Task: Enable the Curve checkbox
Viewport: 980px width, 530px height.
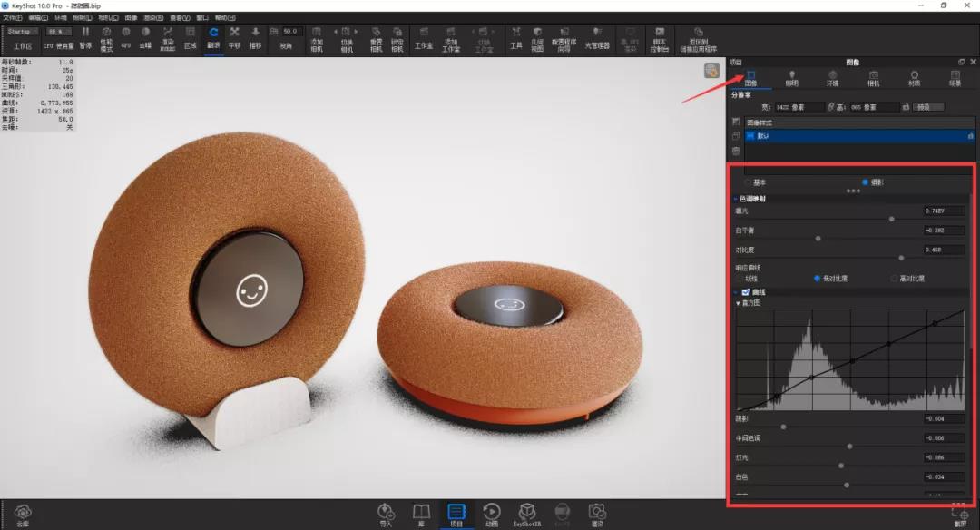Action: (x=746, y=292)
